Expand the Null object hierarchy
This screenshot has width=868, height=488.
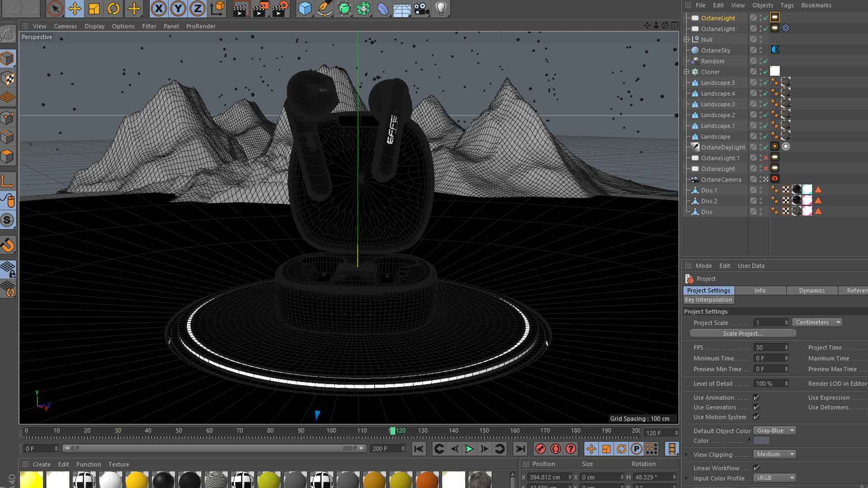pyautogui.click(x=687, y=39)
